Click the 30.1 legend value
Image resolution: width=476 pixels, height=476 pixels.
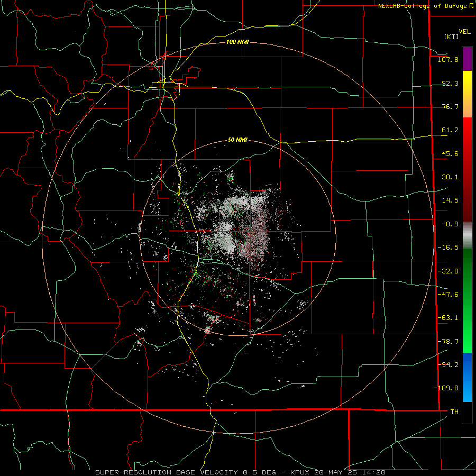click(450, 177)
